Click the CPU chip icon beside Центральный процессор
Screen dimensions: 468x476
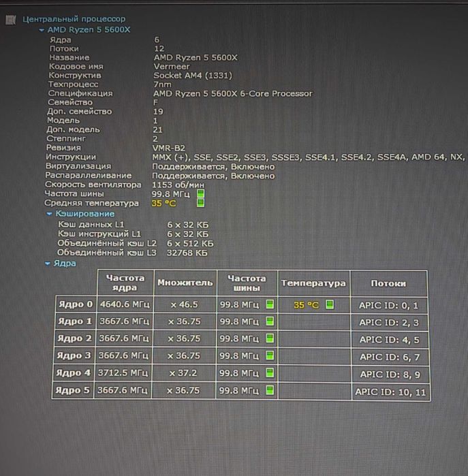11,20
